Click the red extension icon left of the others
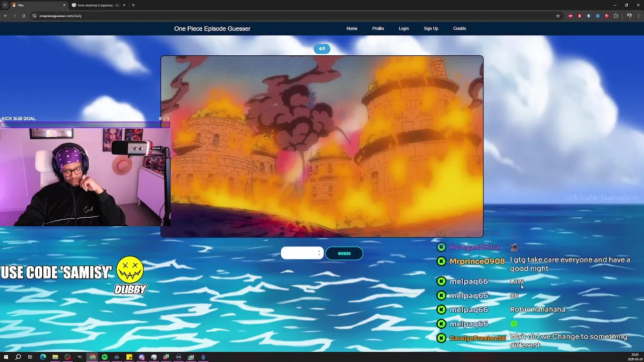The width and height of the screenshot is (644, 362). pos(571,16)
